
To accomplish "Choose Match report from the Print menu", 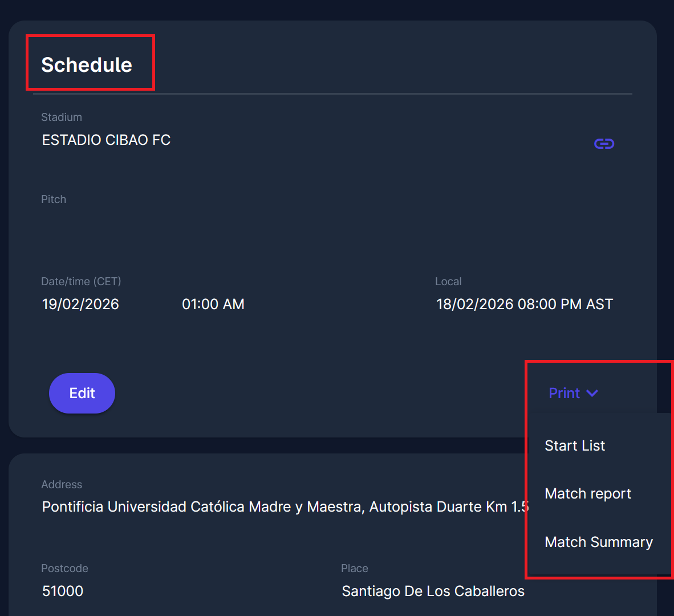I will pyautogui.click(x=588, y=493).
